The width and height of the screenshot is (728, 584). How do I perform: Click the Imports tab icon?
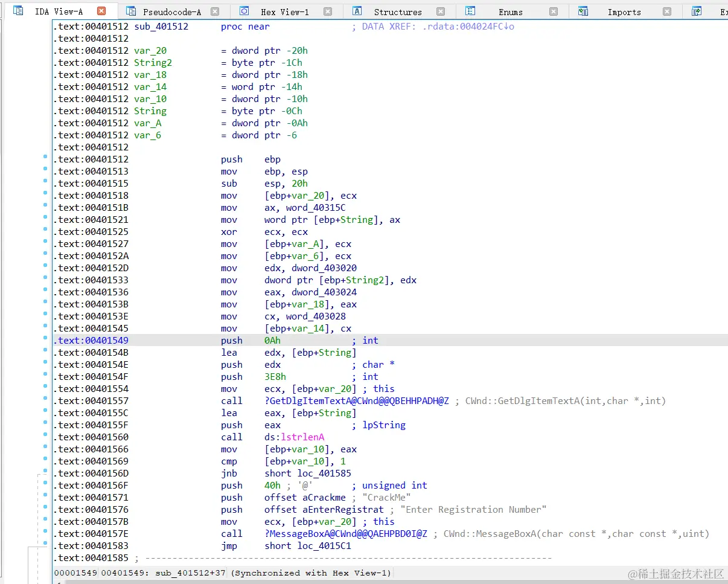pyautogui.click(x=583, y=11)
